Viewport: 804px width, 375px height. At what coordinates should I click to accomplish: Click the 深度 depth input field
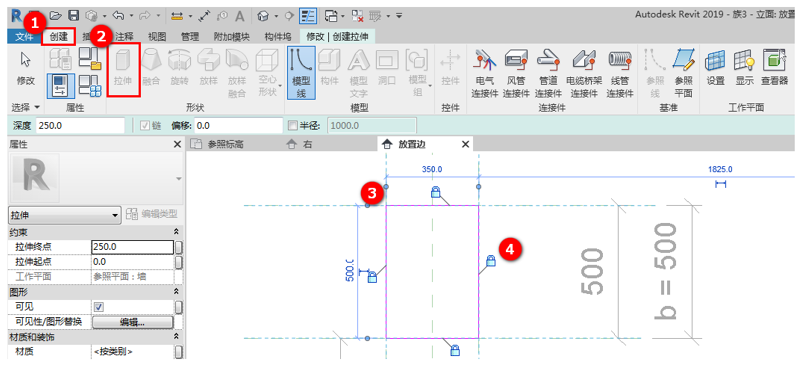(x=80, y=126)
